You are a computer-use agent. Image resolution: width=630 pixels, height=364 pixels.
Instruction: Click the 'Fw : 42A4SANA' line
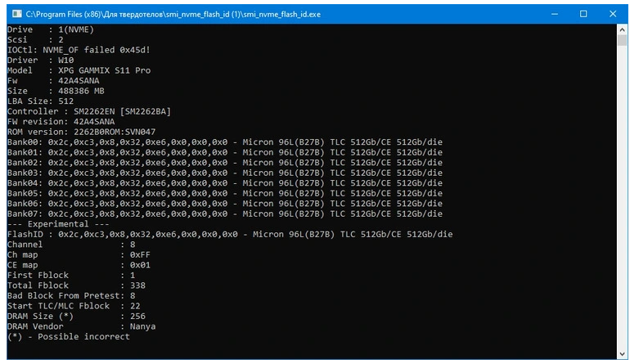[53, 81]
